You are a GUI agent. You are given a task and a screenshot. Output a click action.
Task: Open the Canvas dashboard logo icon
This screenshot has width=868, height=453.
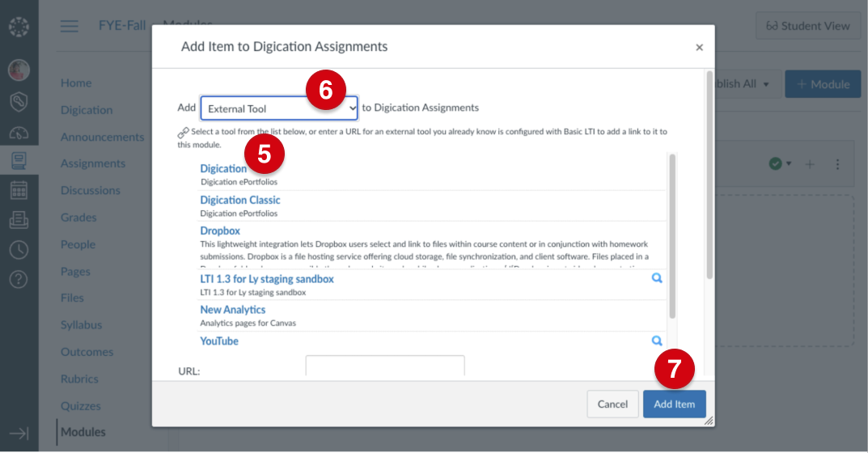pyautogui.click(x=19, y=26)
